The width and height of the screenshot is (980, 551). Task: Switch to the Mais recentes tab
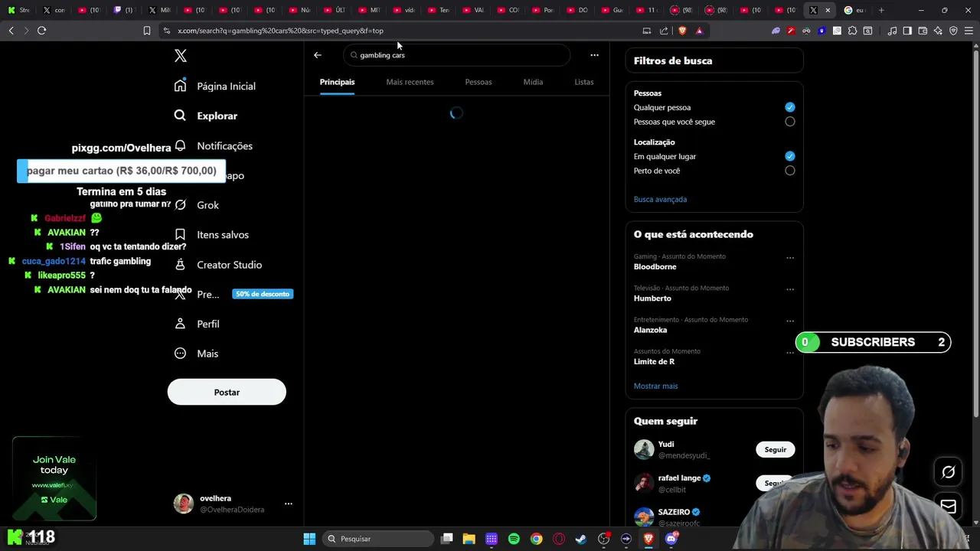point(410,82)
